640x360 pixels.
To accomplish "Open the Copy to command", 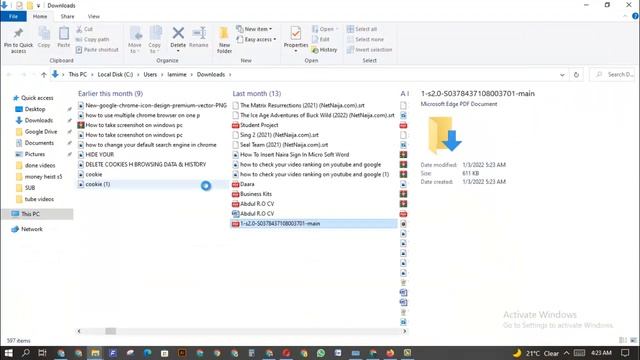I will point(154,40).
